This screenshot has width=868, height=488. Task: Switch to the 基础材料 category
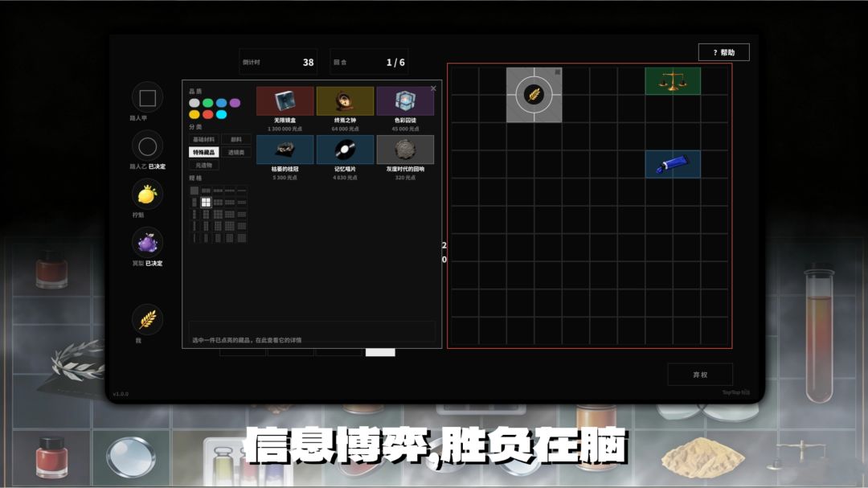(x=203, y=140)
